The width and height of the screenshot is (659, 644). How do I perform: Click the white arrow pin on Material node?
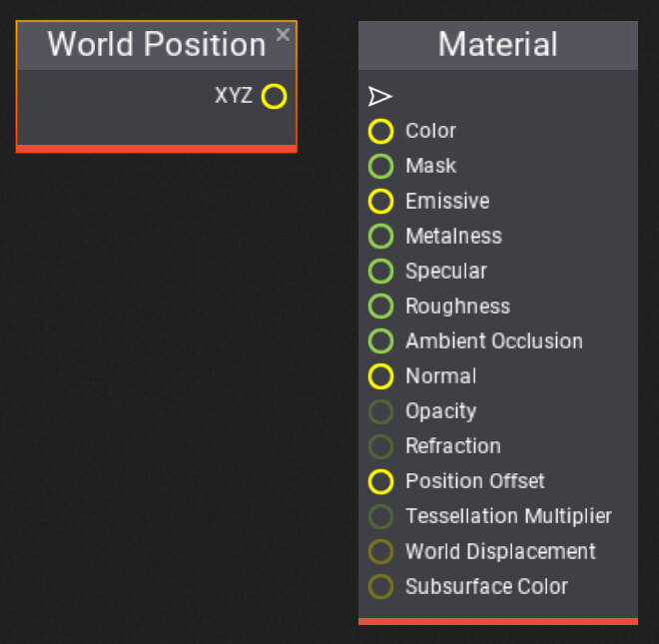click(x=380, y=96)
